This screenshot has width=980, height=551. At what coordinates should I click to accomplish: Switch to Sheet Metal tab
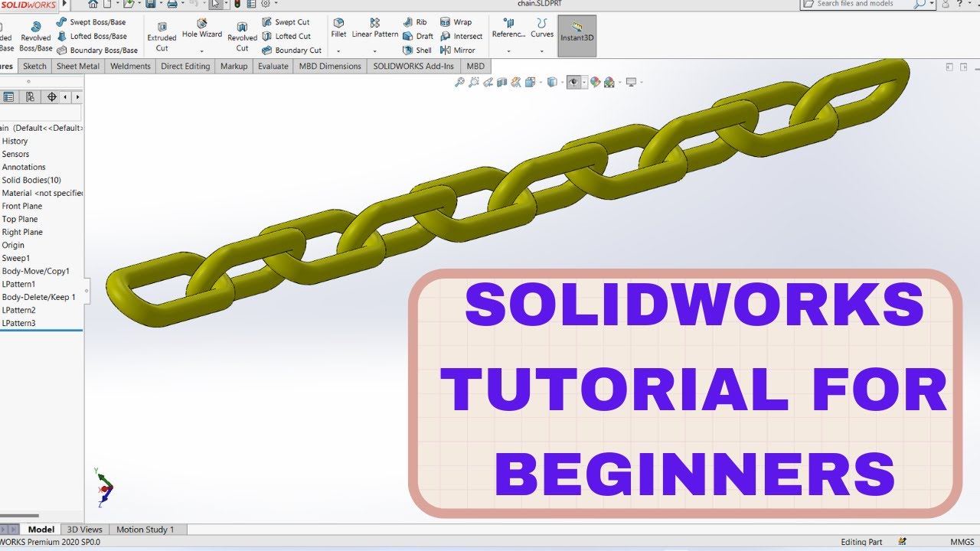(78, 67)
